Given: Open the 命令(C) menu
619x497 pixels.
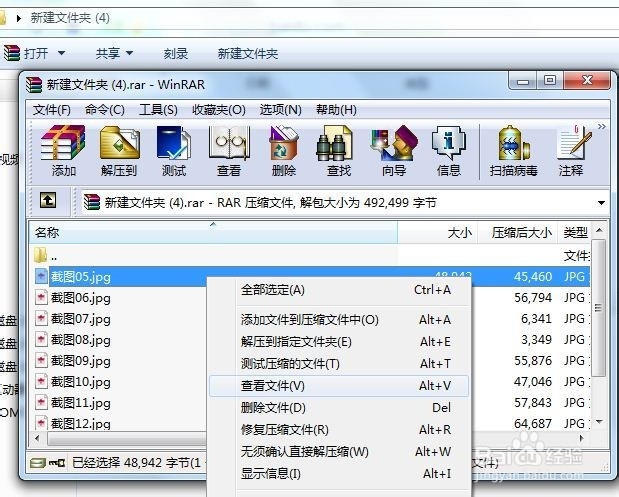Looking at the screenshot, I should click(x=105, y=110).
